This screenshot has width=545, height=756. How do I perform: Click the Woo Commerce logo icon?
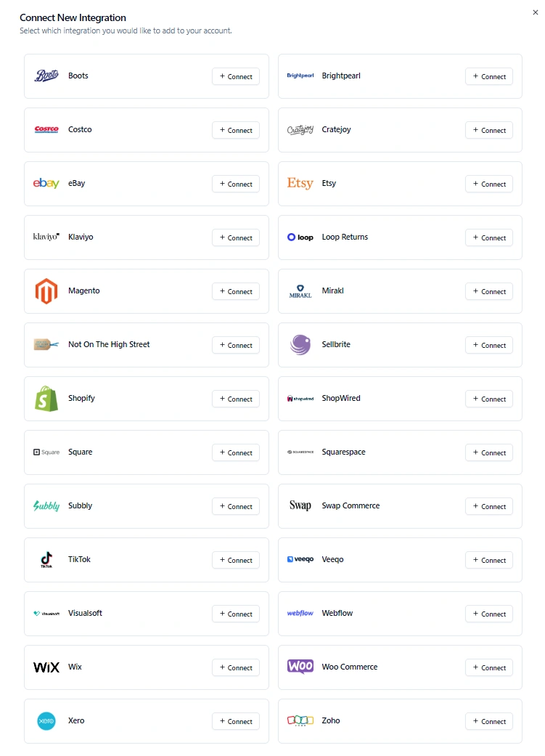click(x=300, y=667)
